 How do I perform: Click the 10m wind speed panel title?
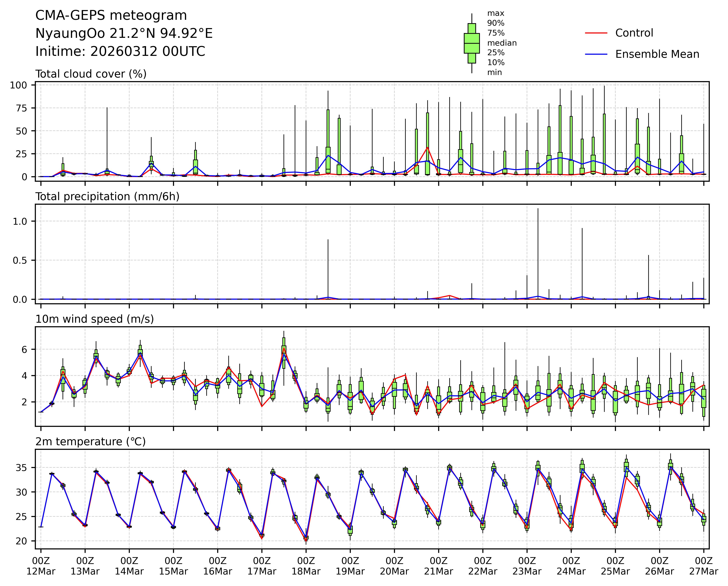(95, 319)
